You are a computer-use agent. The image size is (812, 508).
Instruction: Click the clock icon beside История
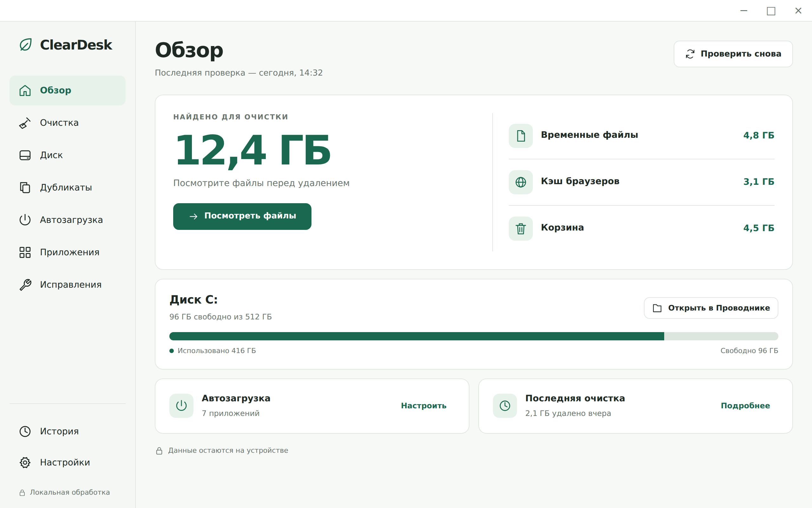(x=25, y=431)
